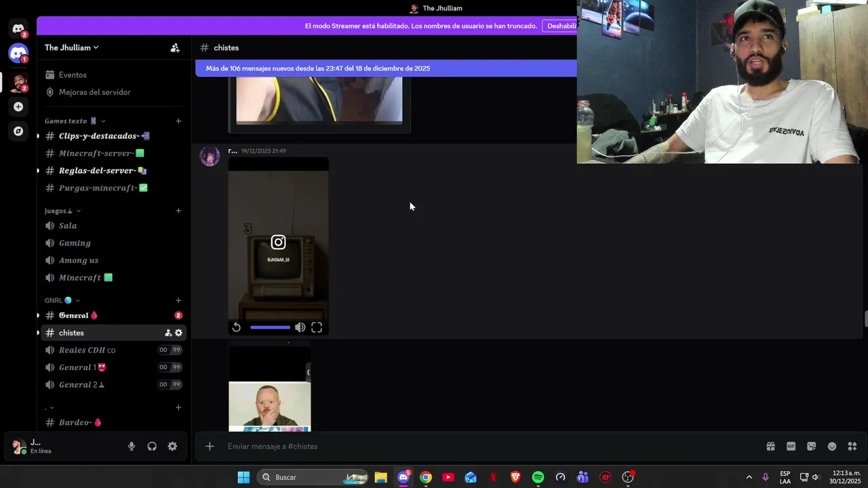Invite people icon next to The Jhulliam

pos(175,47)
